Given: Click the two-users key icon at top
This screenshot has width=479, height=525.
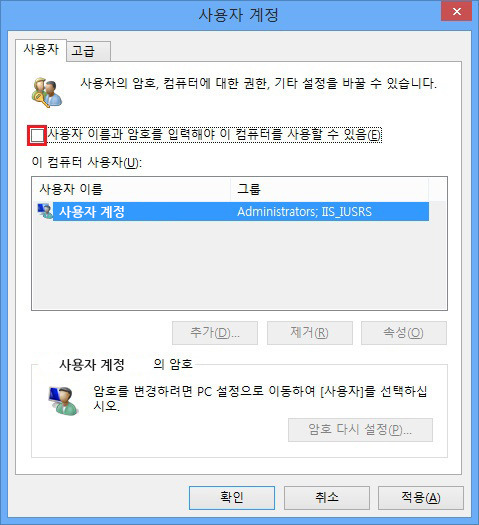Looking at the screenshot, I should tap(47, 92).
